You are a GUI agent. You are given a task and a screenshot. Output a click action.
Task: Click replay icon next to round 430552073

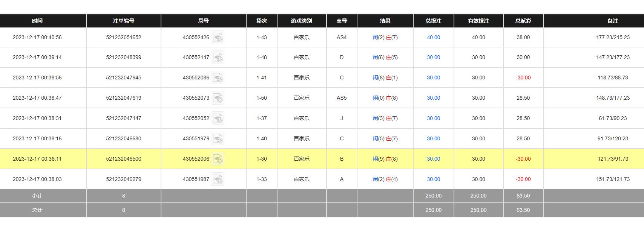click(218, 98)
